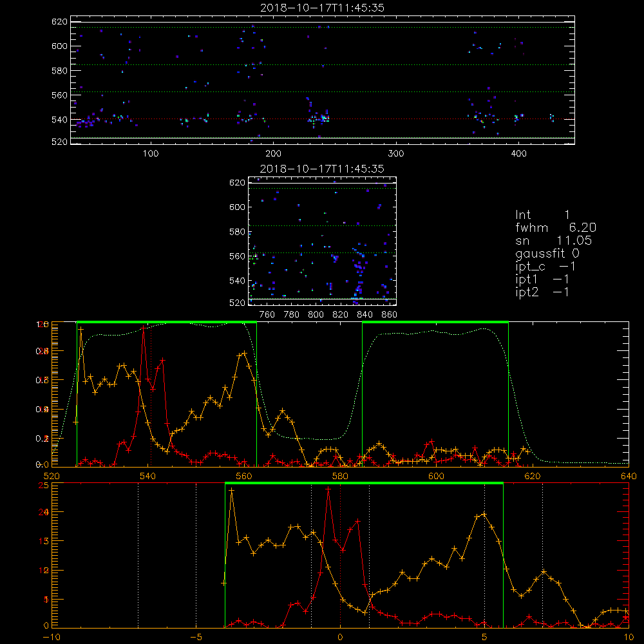Click the right thick green bar atop third plot
Viewport: 644px width, 644px height.
(435, 322)
